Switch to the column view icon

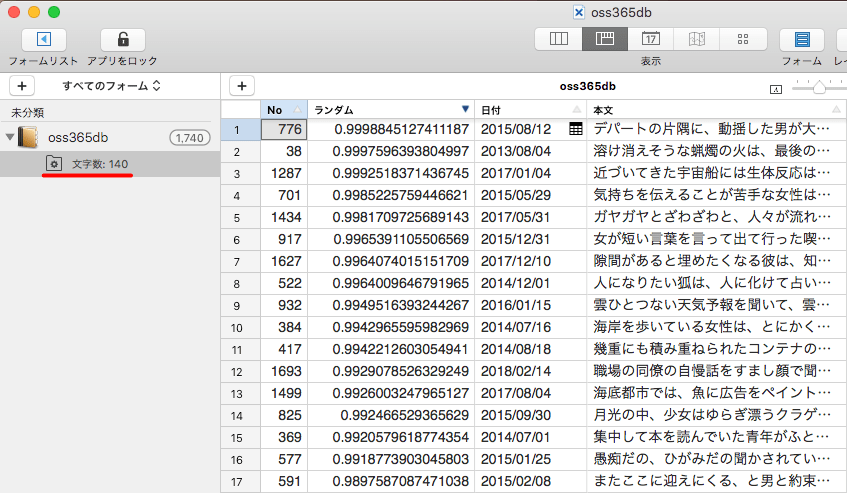559,39
